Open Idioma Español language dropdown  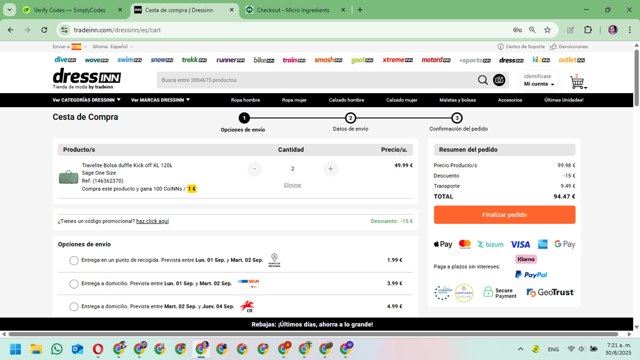[x=113, y=47]
